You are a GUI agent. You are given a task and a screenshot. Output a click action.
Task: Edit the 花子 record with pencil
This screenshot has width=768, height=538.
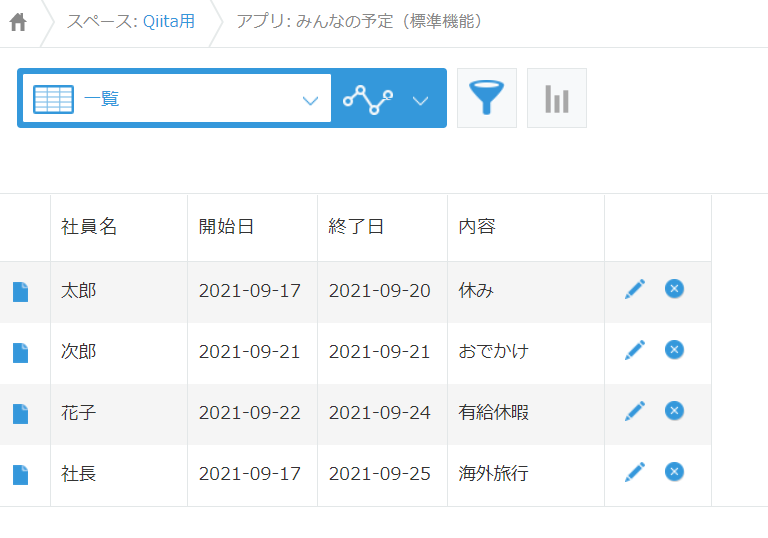click(635, 411)
